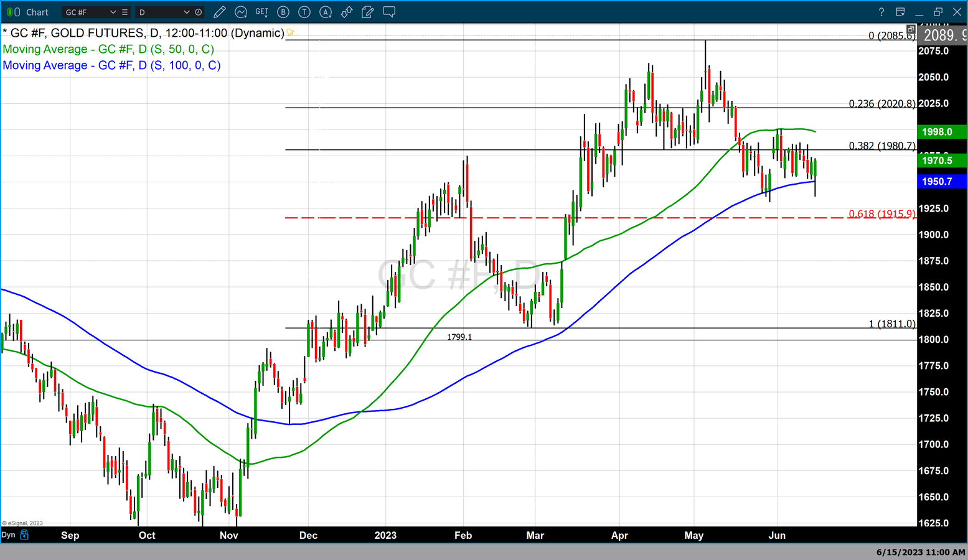Click the up-down arrows trade icon
The image size is (968, 560).
pyautogui.click(x=347, y=12)
